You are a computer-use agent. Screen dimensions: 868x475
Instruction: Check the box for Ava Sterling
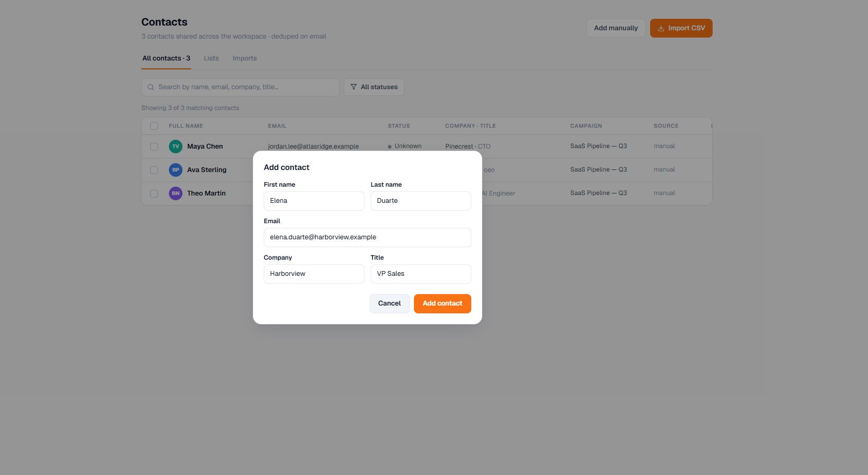coord(154,170)
